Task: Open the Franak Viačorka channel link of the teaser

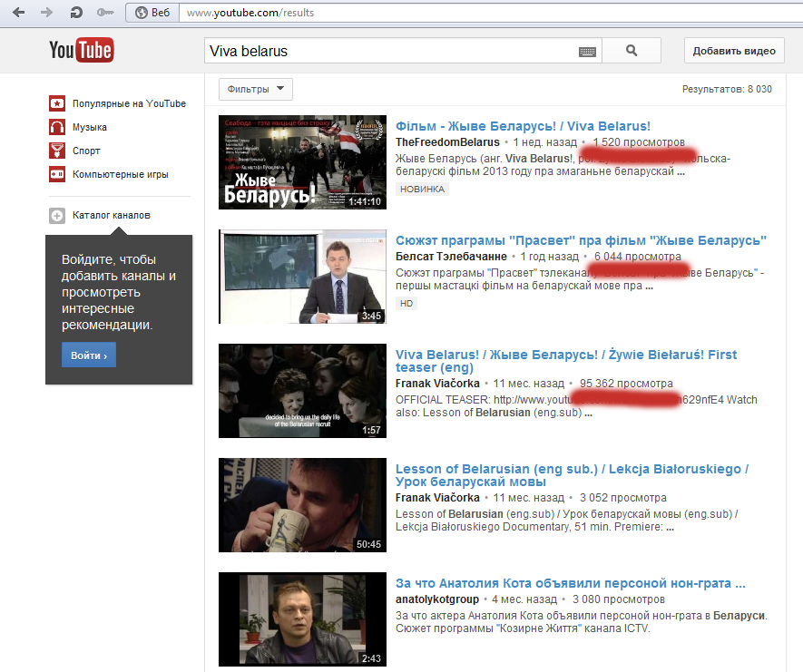Action: click(438, 384)
